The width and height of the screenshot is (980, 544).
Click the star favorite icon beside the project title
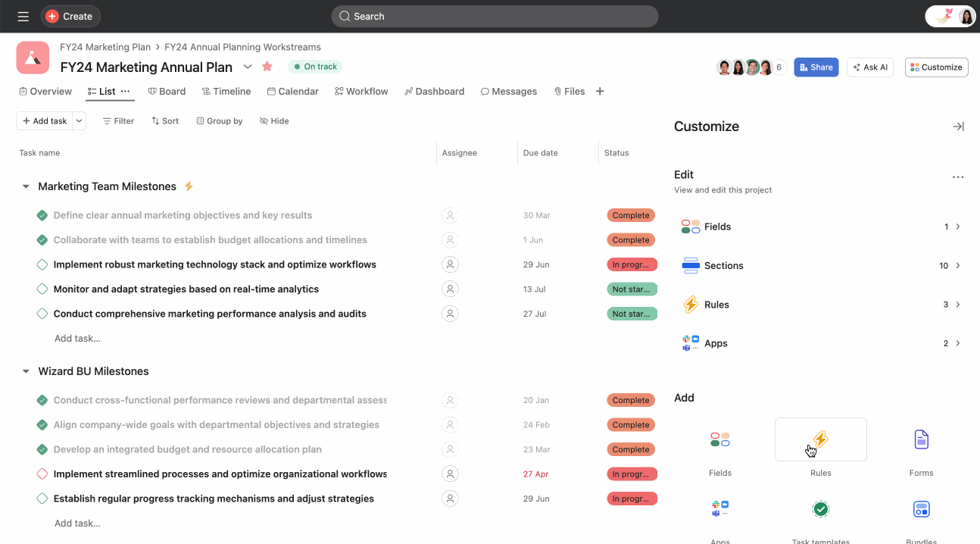click(267, 67)
